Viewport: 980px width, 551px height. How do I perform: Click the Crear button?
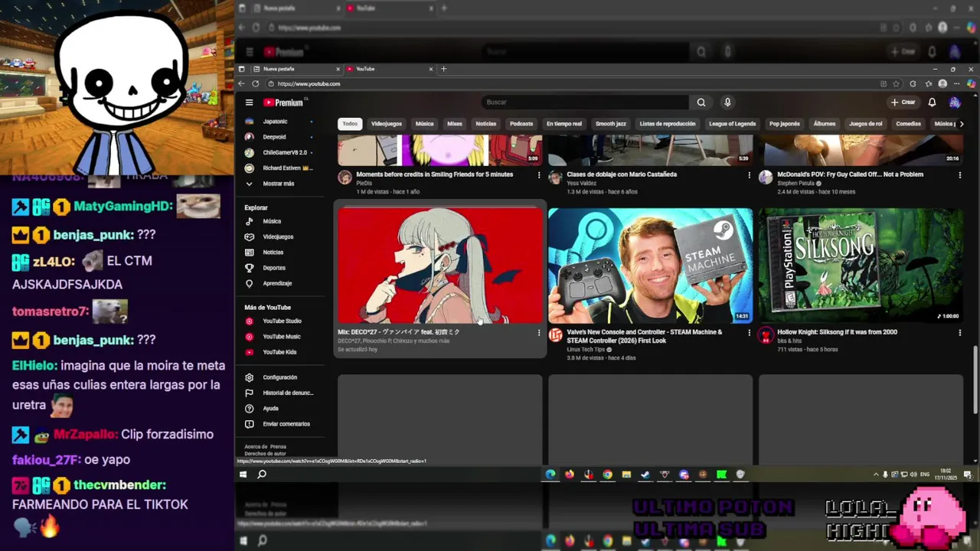click(x=903, y=103)
